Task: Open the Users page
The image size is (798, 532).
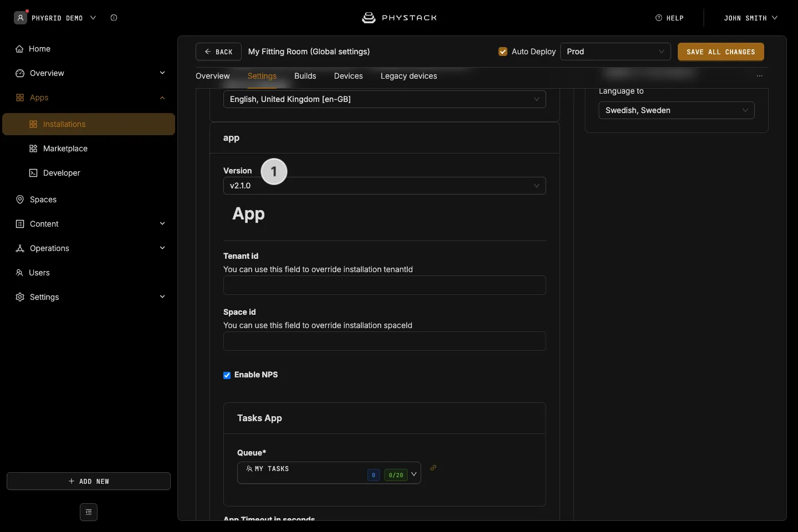Action: click(39, 273)
